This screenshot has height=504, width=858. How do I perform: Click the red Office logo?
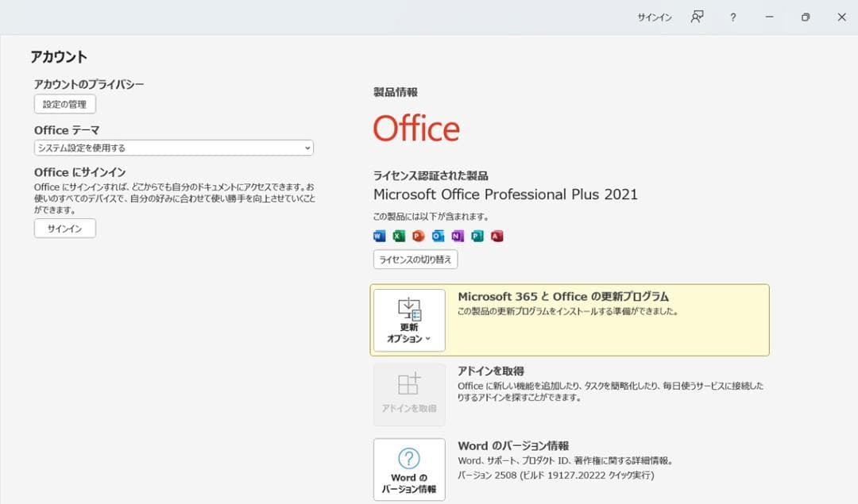[x=416, y=129]
